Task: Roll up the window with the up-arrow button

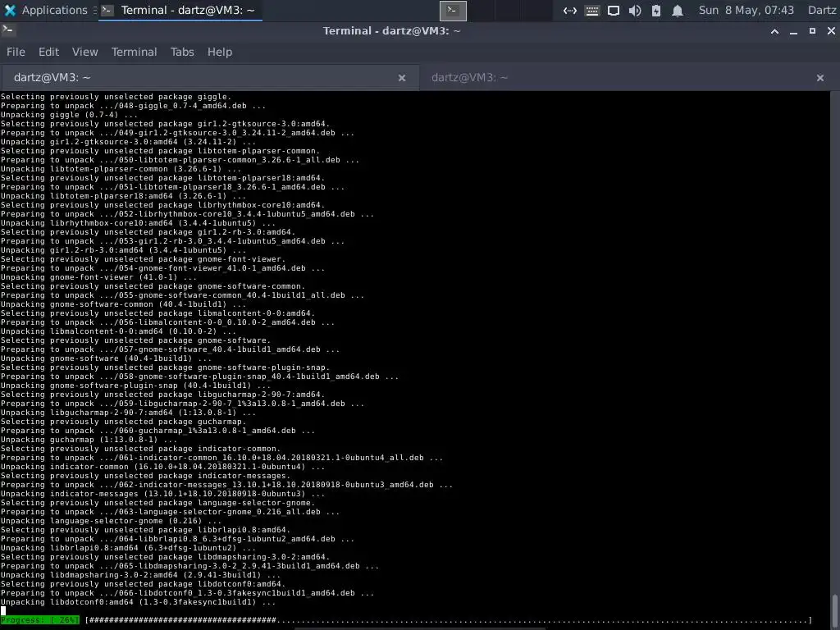Action: pyautogui.click(x=774, y=32)
